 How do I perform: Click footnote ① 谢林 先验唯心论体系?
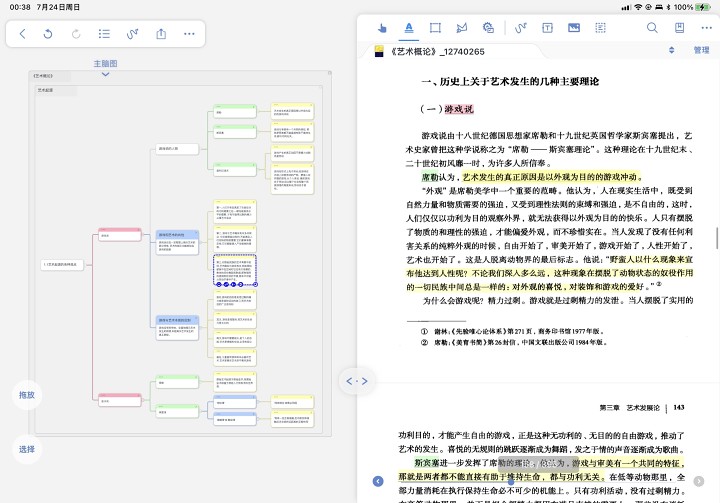point(512,331)
